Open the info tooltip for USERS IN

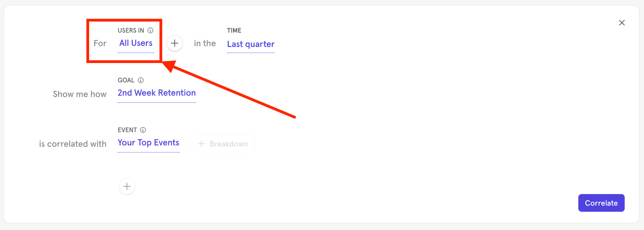150,31
